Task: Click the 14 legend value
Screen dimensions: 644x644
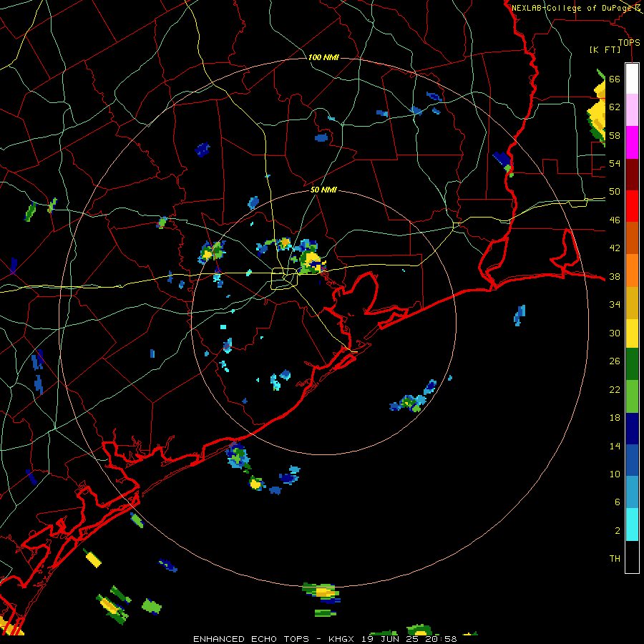Action: point(615,446)
